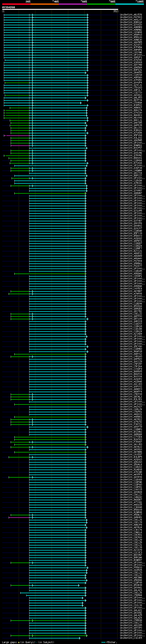The image size is (146, 644).
Task: Select hit label UniRef100_B8CCJ1
Action: 131,120
